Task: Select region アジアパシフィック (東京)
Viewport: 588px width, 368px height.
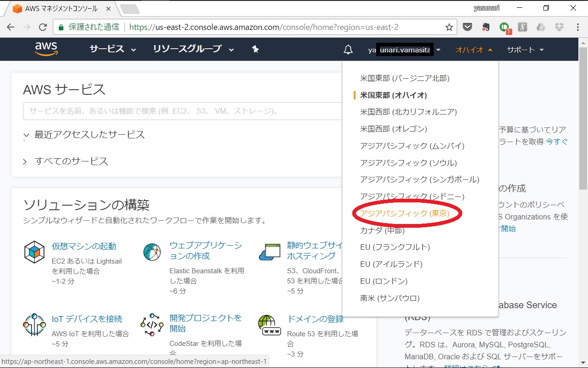Action: point(405,213)
